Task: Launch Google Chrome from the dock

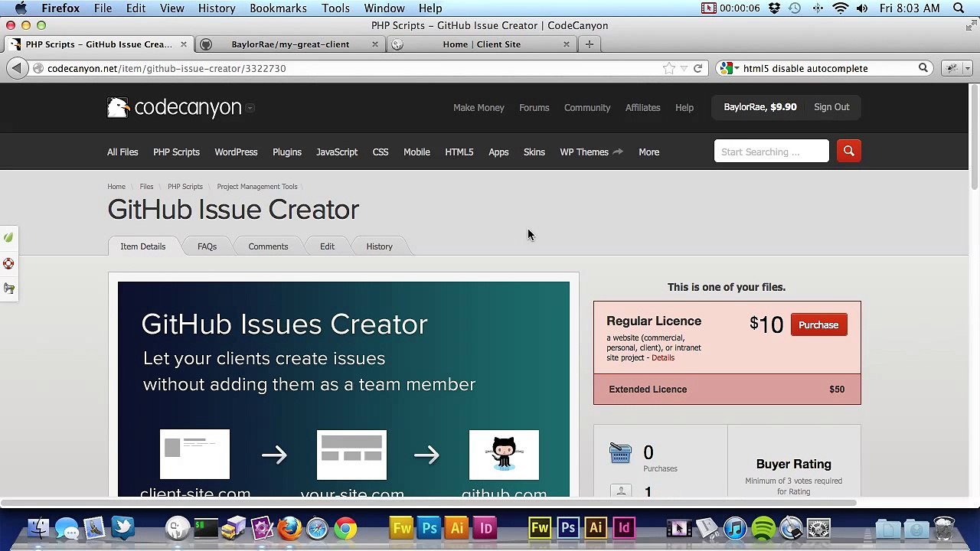Action: point(345,528)
